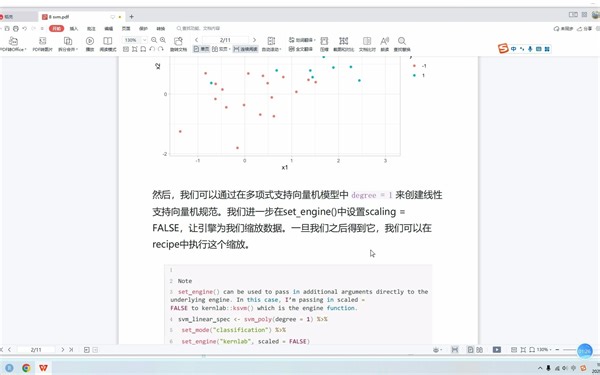Click the rotate document icon
Image resolution: width=600 pixels, height=375 pixels.
[x=178, y=44]
